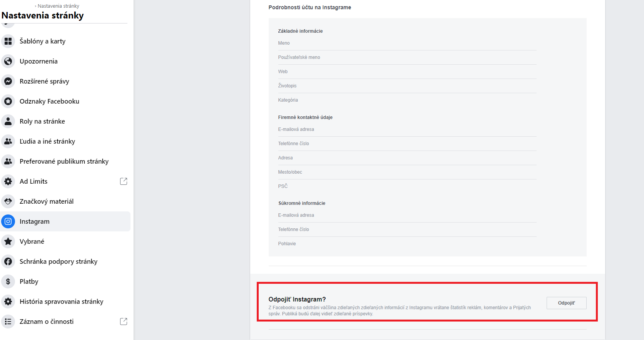The image size is (644, 340).
Task: Click Telefónne číslo under Firemné kontaktné údaje
Action: coord(407,144)
